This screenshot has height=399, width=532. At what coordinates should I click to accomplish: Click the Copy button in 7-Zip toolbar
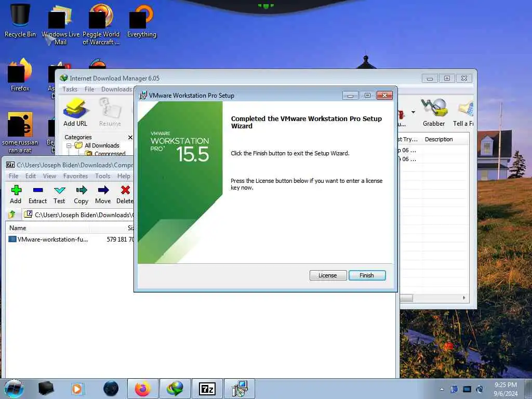(x=81, y=194)
